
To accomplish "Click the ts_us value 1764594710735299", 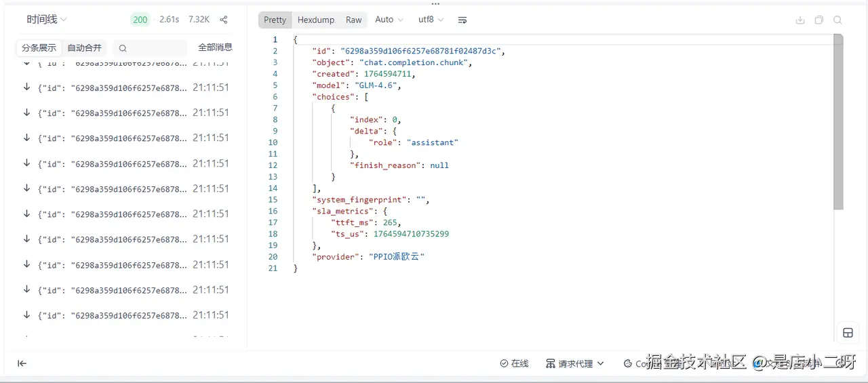I will click(411, 234).
